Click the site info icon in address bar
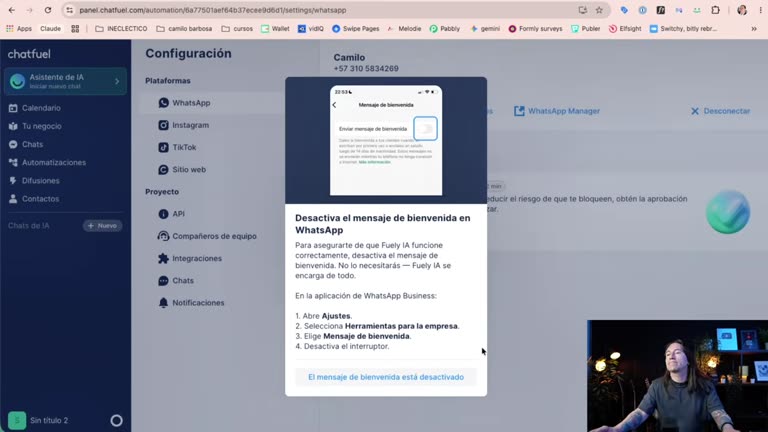 coord(70,10)
